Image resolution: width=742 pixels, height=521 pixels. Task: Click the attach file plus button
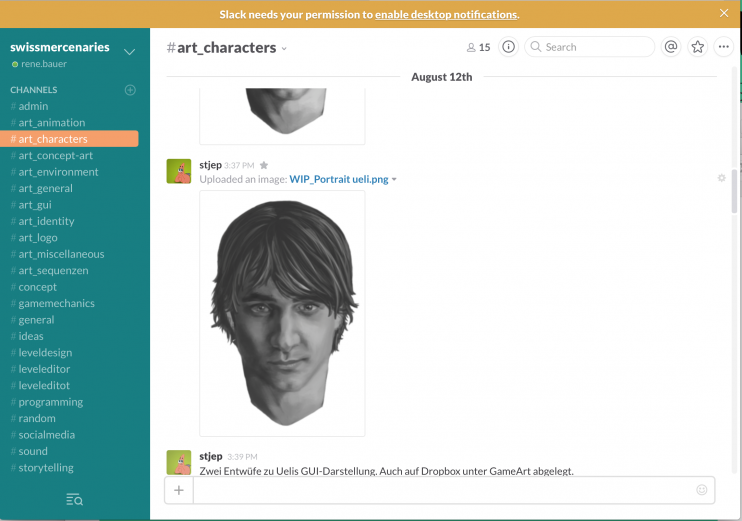[x=179, y=490]
